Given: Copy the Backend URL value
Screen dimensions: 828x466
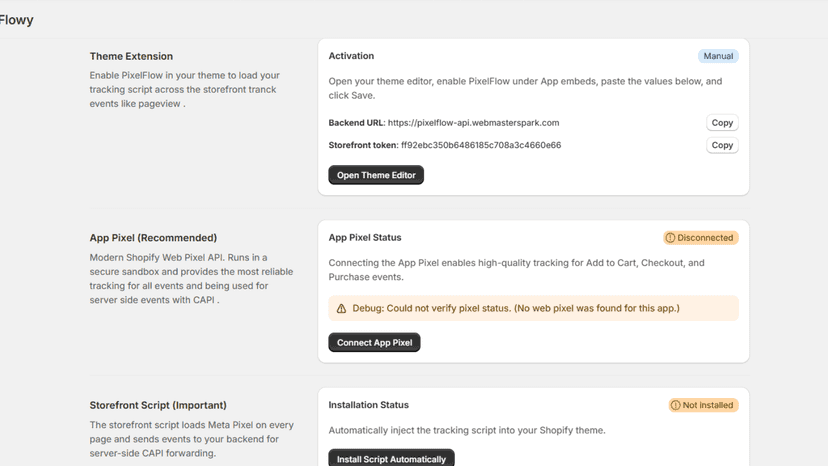Looking at the screenshot, I should pyautogui.click(x=722, y=123).
